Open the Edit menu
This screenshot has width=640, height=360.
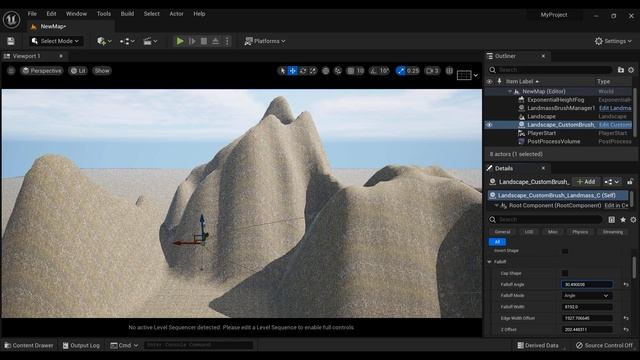coord(51,13)
